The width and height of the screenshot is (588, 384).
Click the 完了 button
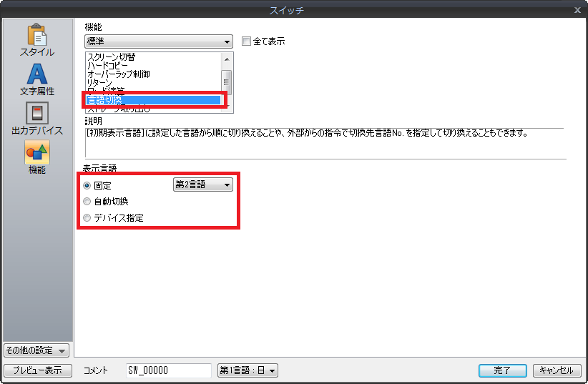coord(502,370)
